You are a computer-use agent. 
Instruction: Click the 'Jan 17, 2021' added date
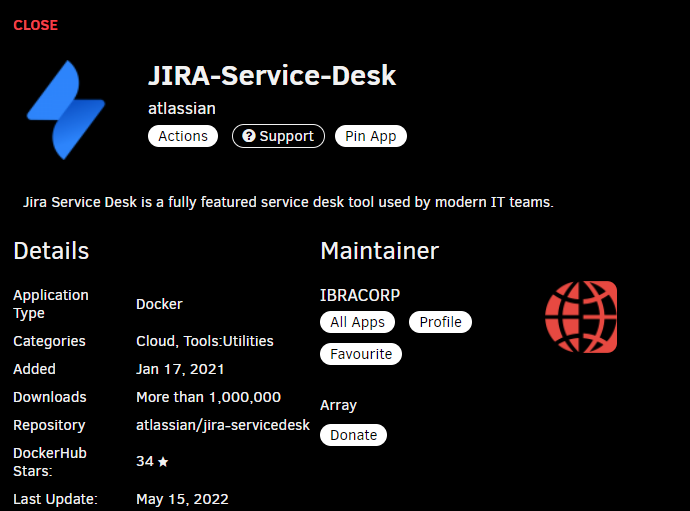click(180, 369)
